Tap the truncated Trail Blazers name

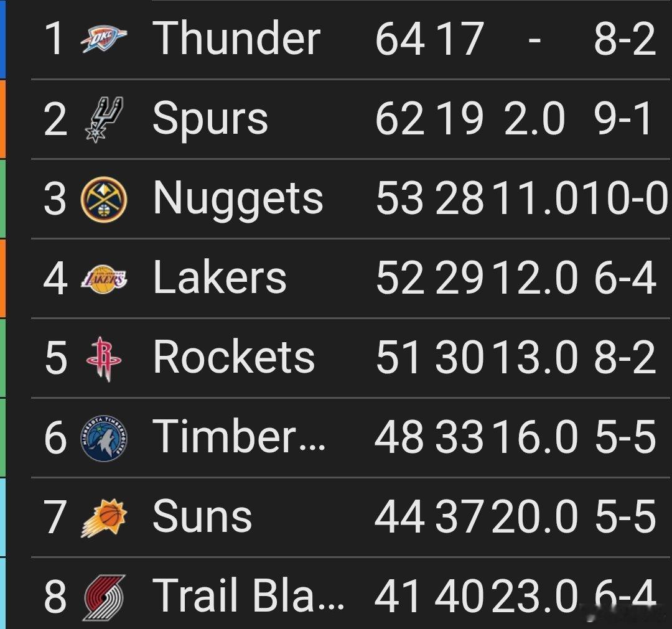coord(248,596)
